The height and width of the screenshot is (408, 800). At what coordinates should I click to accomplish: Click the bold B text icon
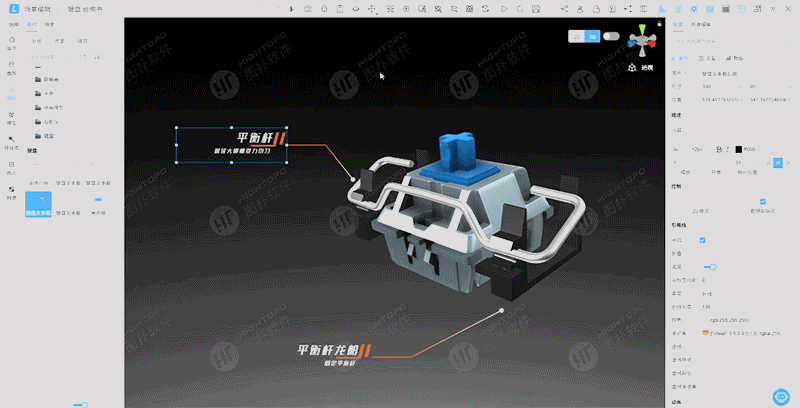719,149
